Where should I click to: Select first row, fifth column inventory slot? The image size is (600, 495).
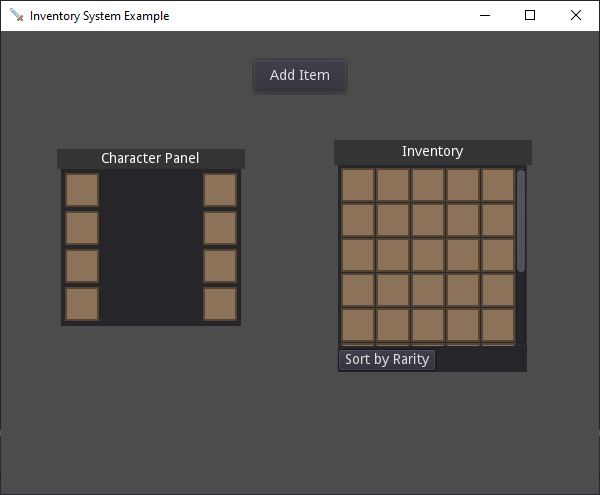coord(498,185)
